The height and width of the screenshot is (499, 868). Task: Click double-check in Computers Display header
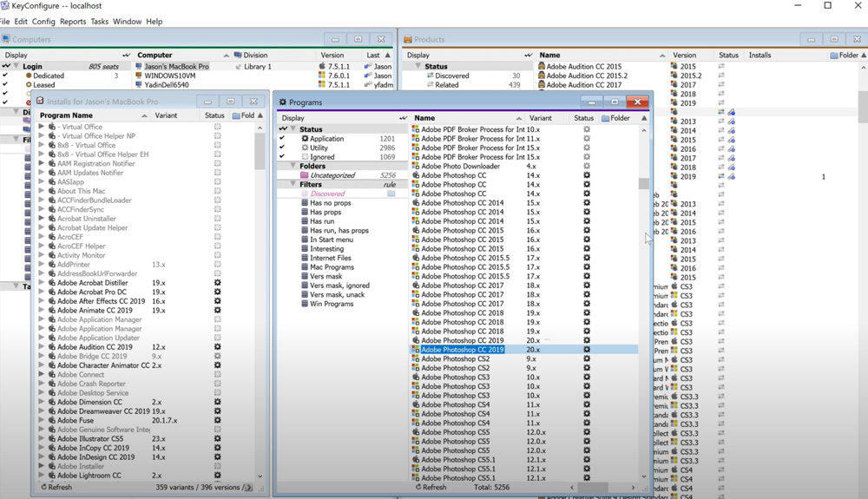point(126,56)
